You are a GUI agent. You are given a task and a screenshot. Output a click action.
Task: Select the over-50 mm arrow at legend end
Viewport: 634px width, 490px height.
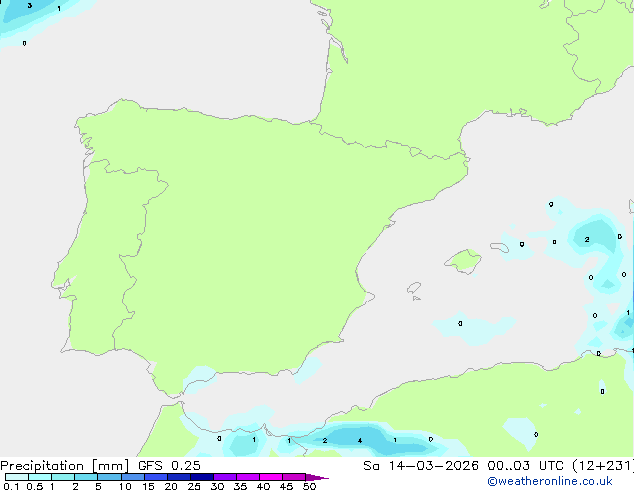pyautogui.click(x=317, y=477)
